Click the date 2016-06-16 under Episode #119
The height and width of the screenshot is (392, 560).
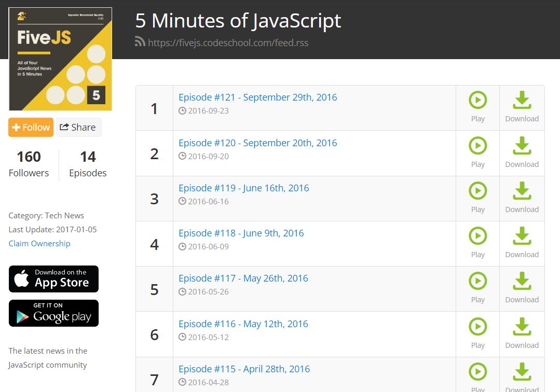(208, 202)
